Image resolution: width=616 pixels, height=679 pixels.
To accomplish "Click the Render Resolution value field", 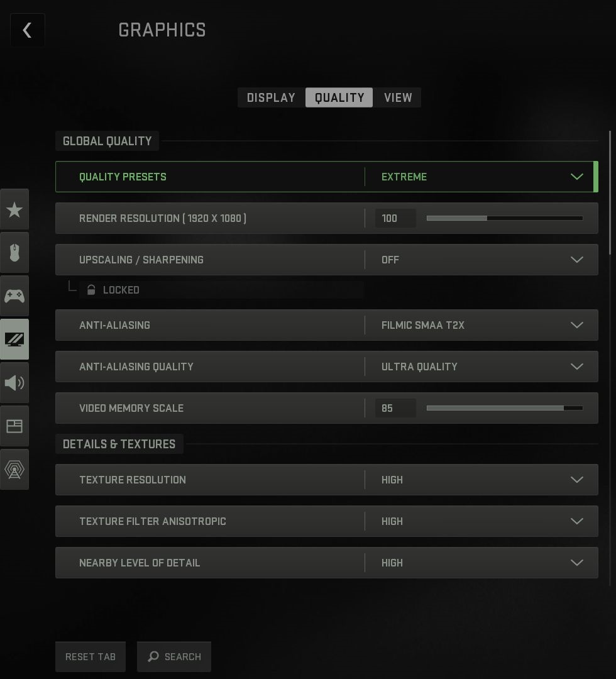I will point(395,218).
